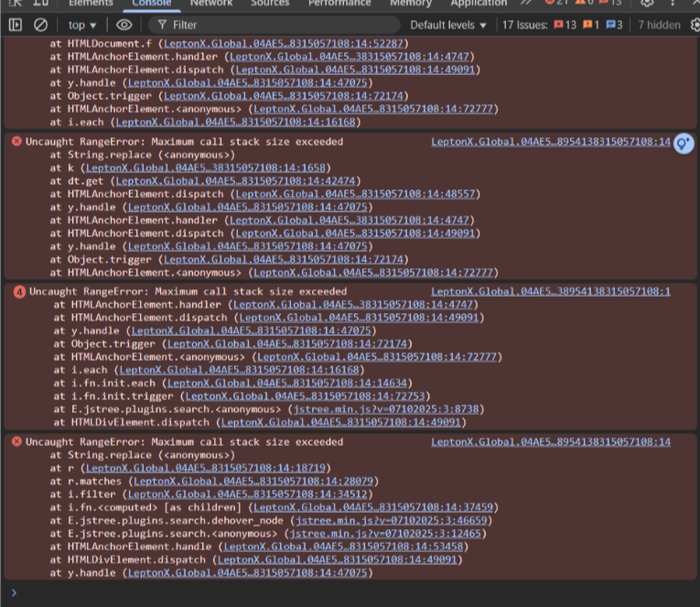Expand the Default levels dropdown
Image resolution: width=700 pixels, height=607 pixels.
[448, 25]
